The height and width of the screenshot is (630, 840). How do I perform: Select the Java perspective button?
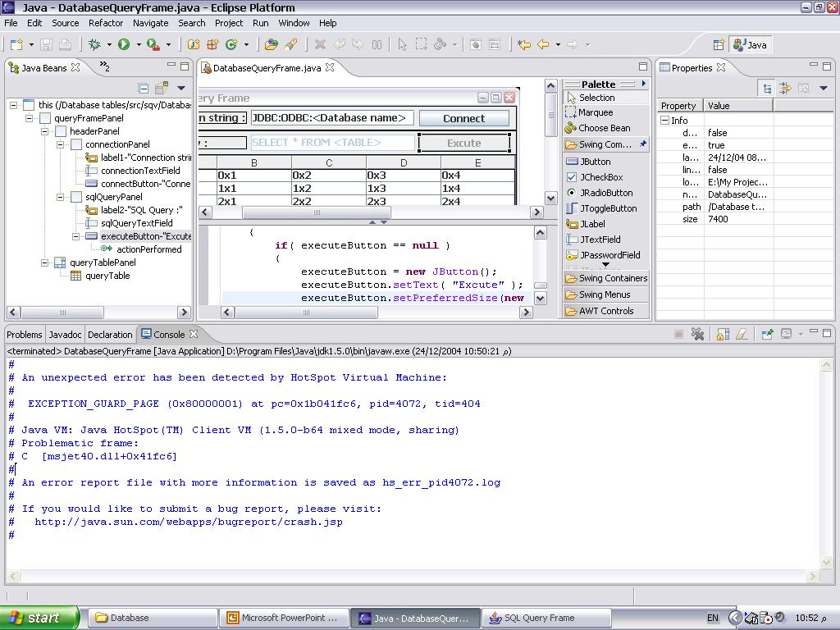[x=751, y=45]
